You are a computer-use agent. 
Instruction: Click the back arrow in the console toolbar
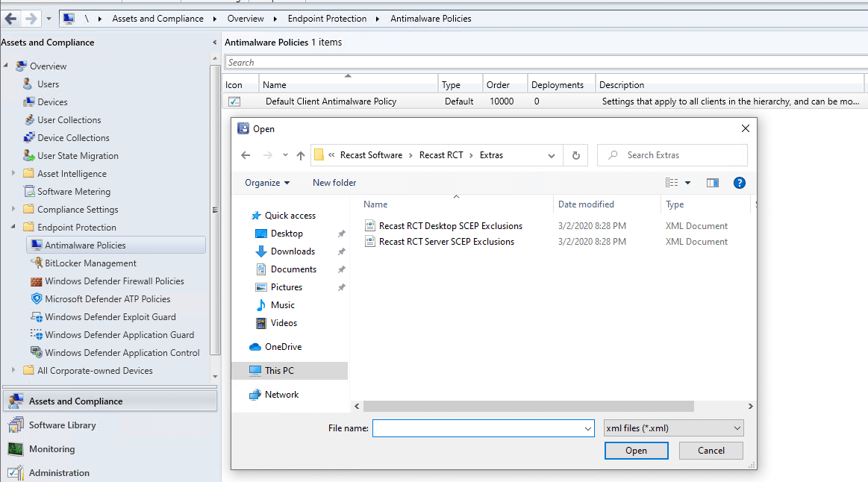click(x=9, y=18)
